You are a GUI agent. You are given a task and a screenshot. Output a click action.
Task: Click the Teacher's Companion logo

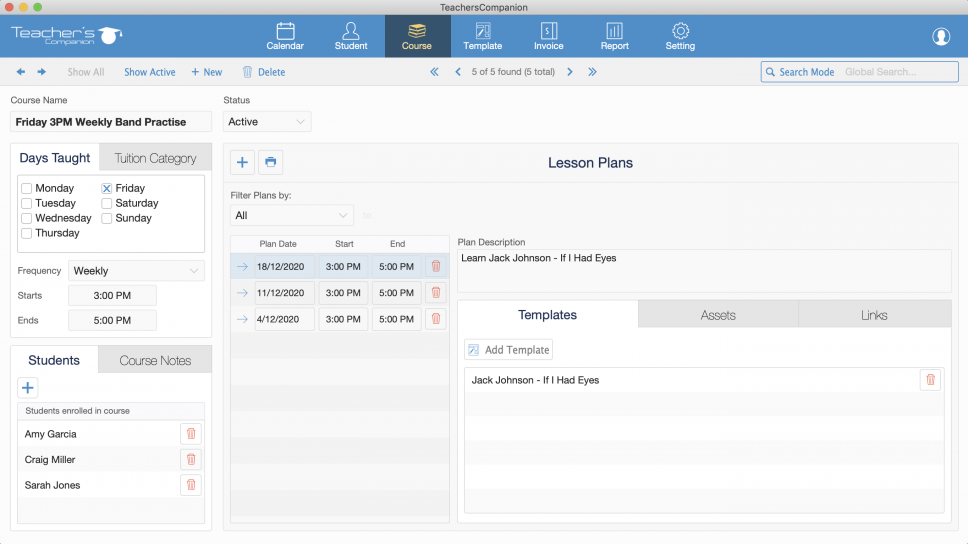click(x=67, y=35)
